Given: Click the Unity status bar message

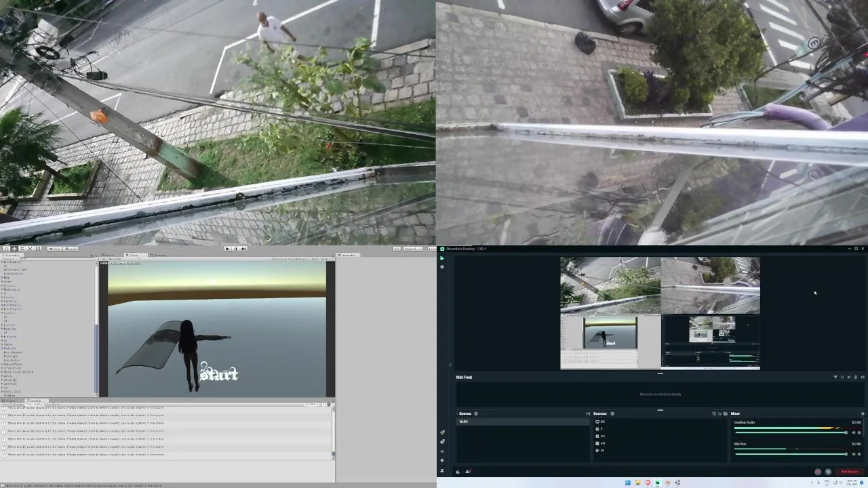Looking at the screenshot, I should pos(81,485).
